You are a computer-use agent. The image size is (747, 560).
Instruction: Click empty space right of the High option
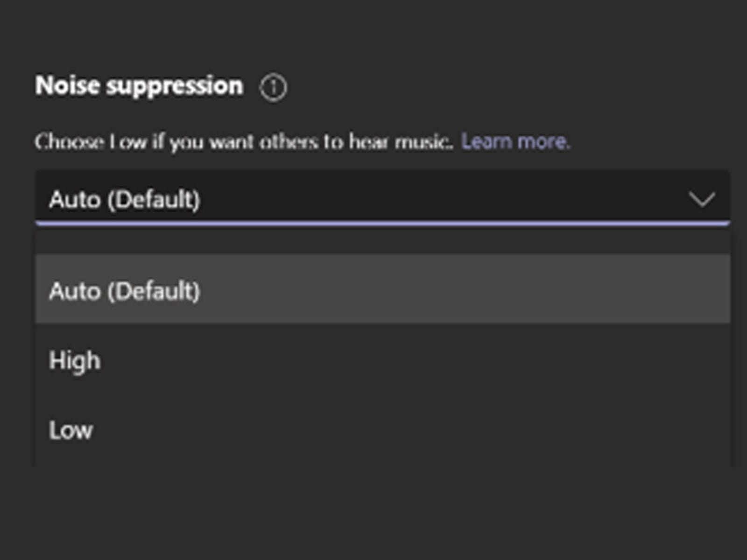point(420,360)
